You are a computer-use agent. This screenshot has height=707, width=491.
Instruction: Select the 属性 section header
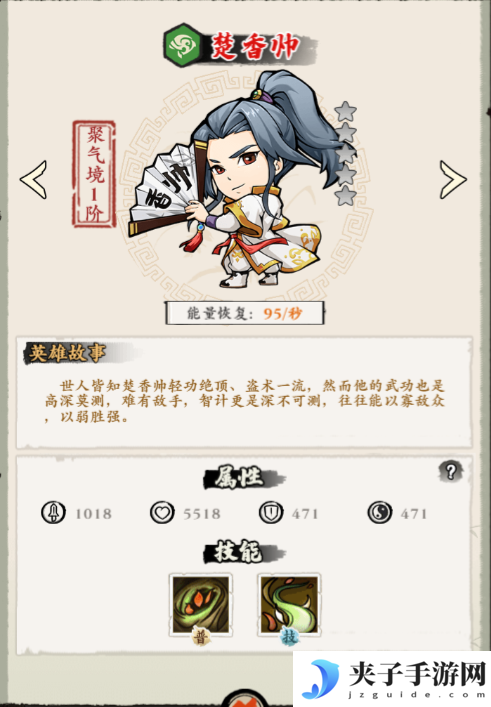click(239, 477)
